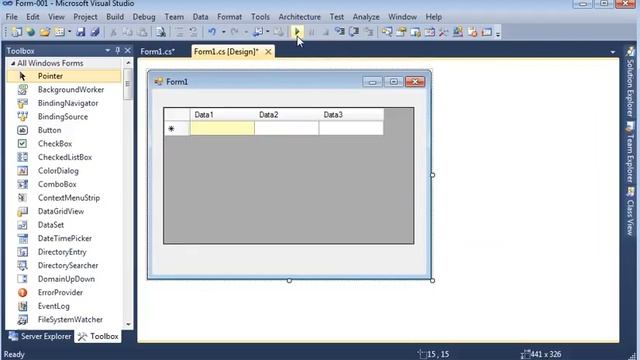Image resolution: width=640 pixels, height=360 pixels.
Task: Click the empty Data3 cell in the new row
Action: tap(351, 128)
